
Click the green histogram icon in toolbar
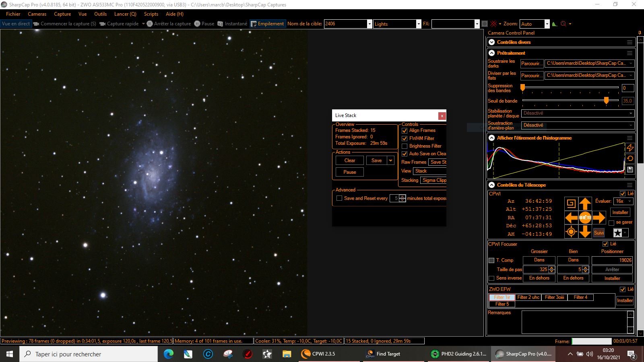555,24
